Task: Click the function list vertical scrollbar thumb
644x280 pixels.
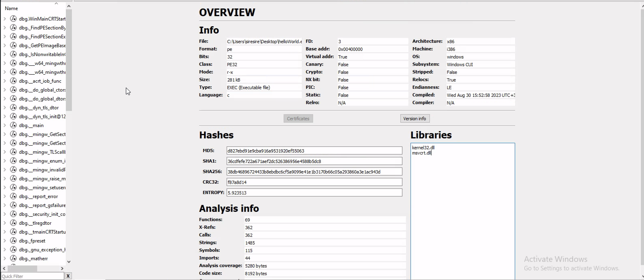Action: coord(69,60)
